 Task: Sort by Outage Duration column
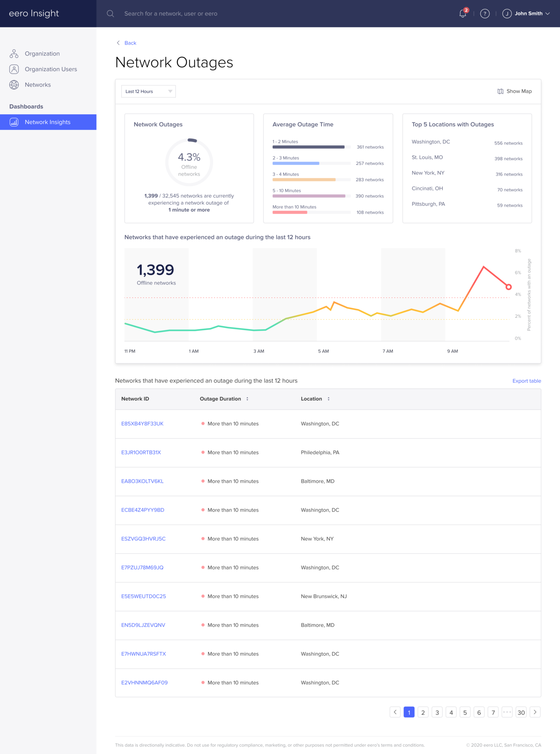point(247,399)
